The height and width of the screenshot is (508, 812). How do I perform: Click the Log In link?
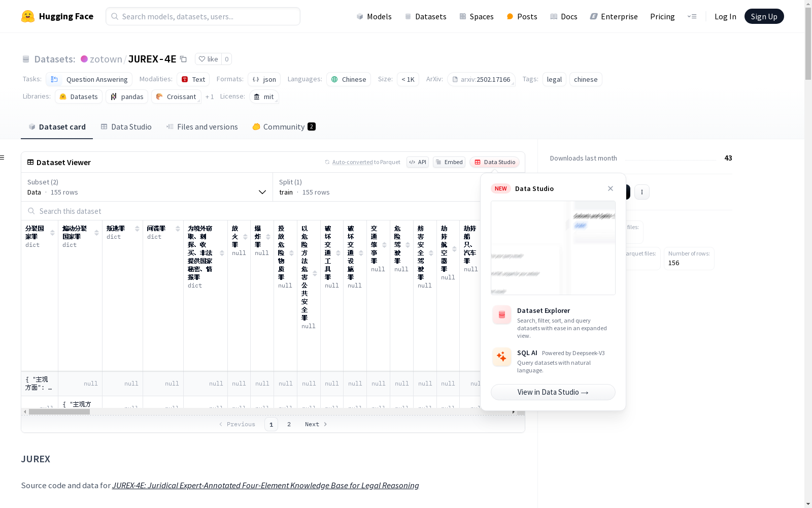[725, 16]
